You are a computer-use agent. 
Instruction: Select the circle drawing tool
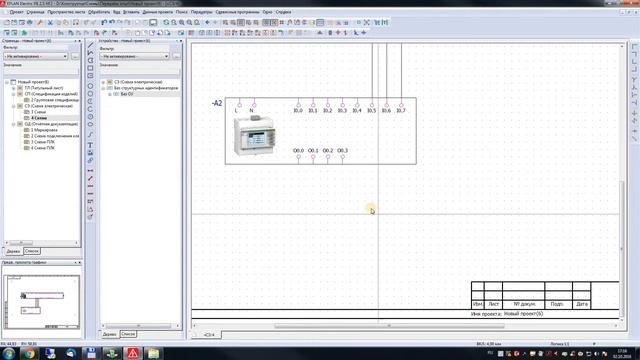[x=91, y=86]
